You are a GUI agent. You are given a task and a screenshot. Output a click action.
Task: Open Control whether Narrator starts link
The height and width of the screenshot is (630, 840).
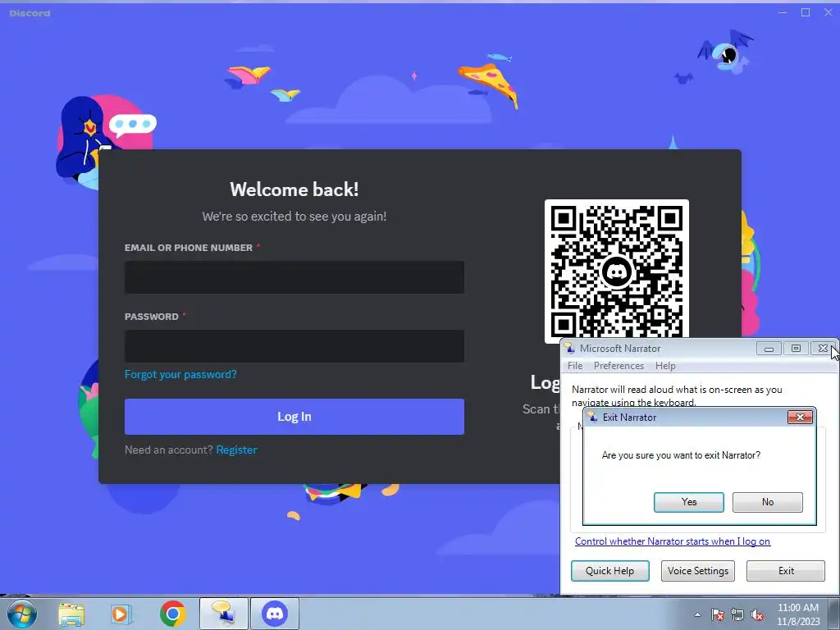[673, 541]
